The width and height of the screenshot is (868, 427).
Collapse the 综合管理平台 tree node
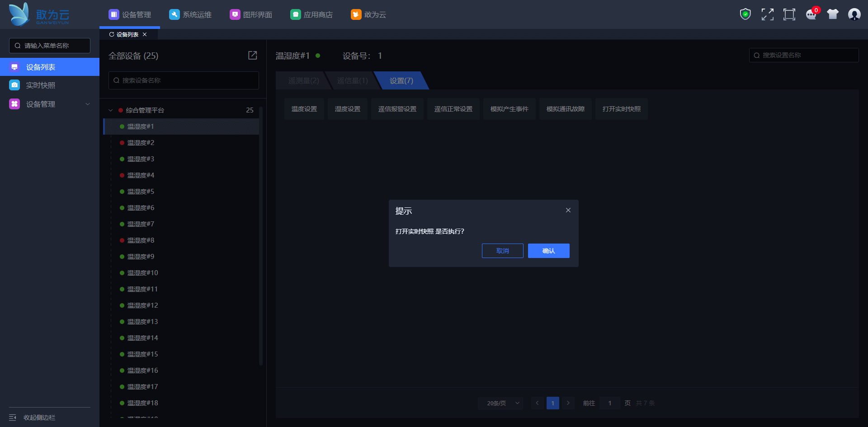pos(111,110)
